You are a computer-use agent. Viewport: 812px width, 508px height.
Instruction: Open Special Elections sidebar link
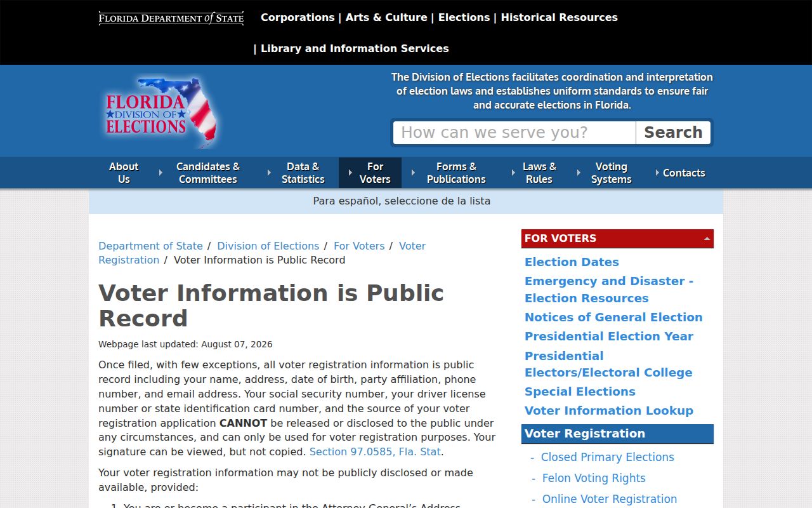[x=580, y=391]
